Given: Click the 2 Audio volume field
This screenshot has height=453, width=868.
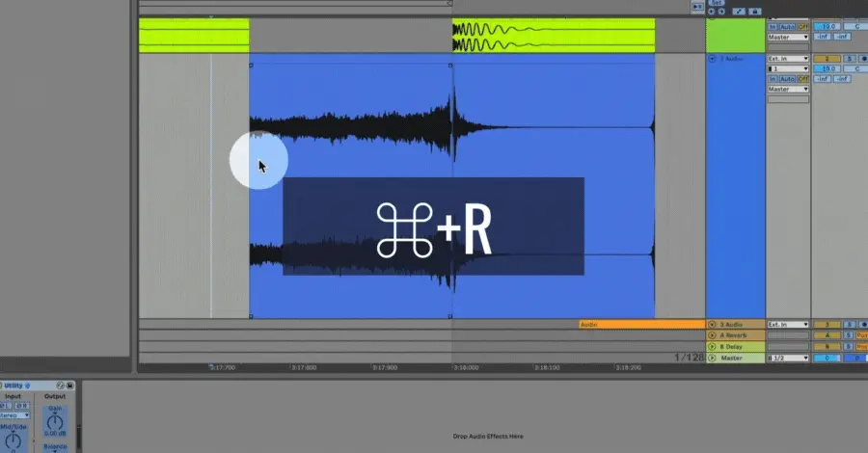Looking at the screenshot, I should click(x=827, y=68).
